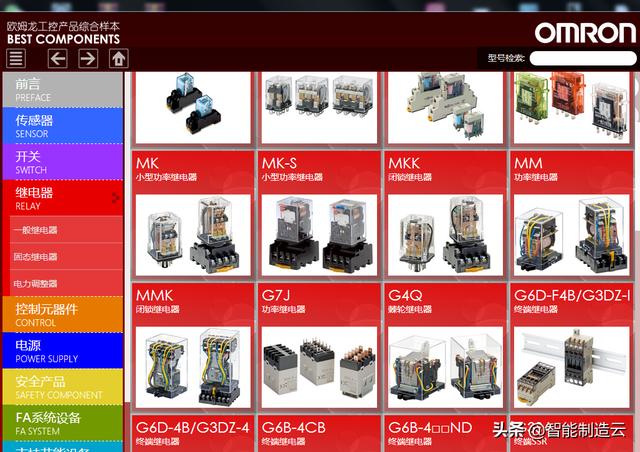Open the G7J 功率继电器 product card

[x=319, y=347]
